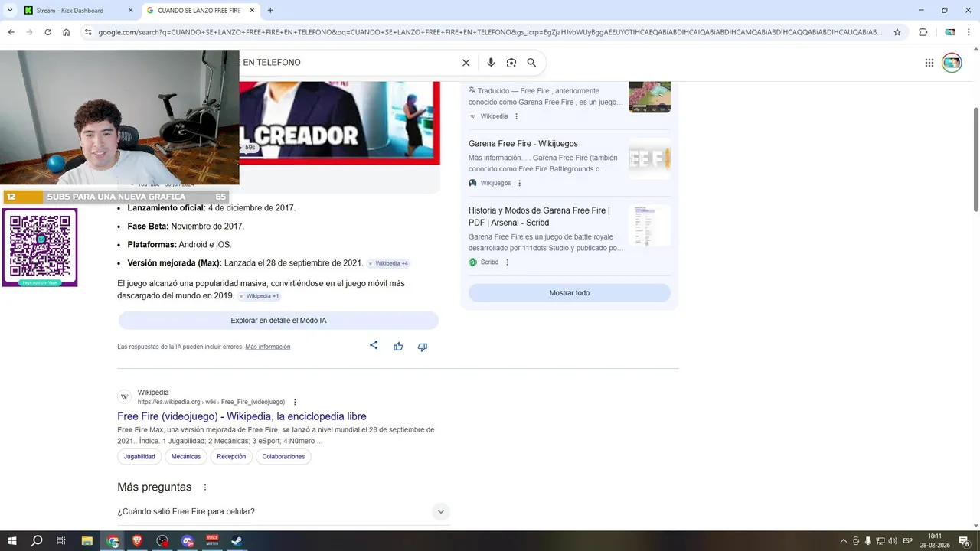Screen dimensions: 980x551
Task: Open the Google apps grid
Action: 929,63
